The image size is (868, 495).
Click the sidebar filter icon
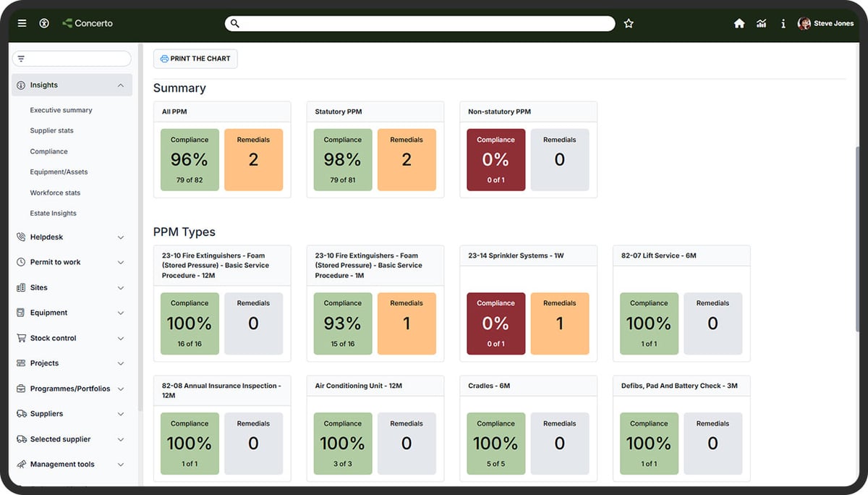(x=21, y=59)
